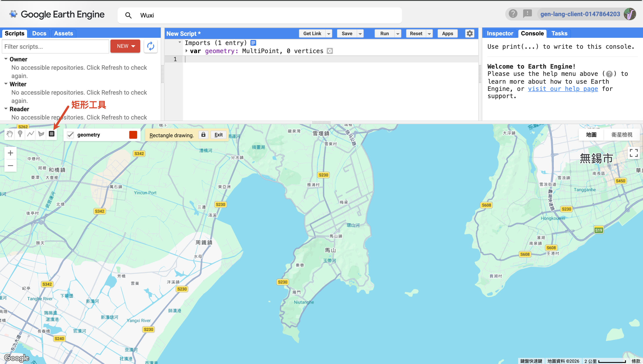Click the Google Earth Engine logo

tap(57, 14)
